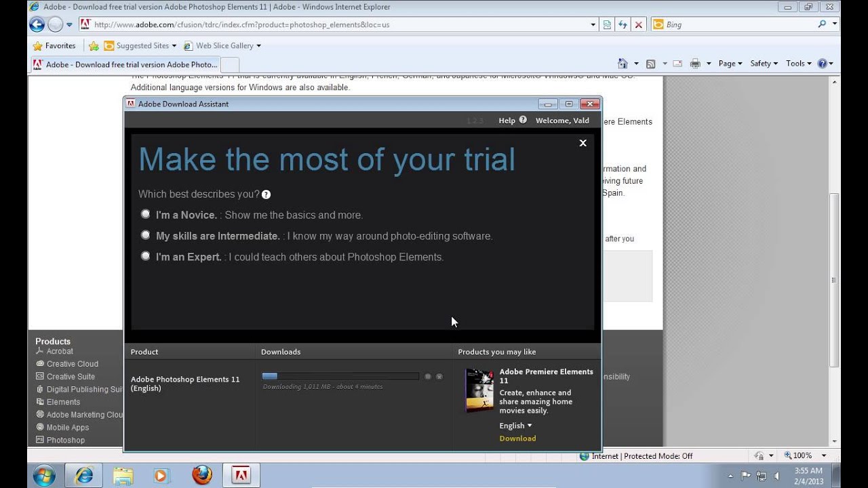Toggle Compatibility View icon

point(607,24)
